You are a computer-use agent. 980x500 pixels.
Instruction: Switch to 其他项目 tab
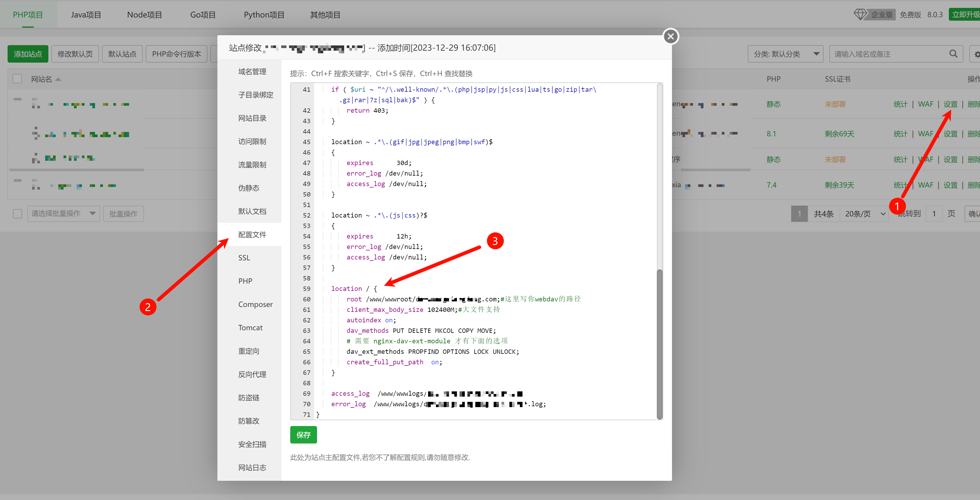click(325, 15)
